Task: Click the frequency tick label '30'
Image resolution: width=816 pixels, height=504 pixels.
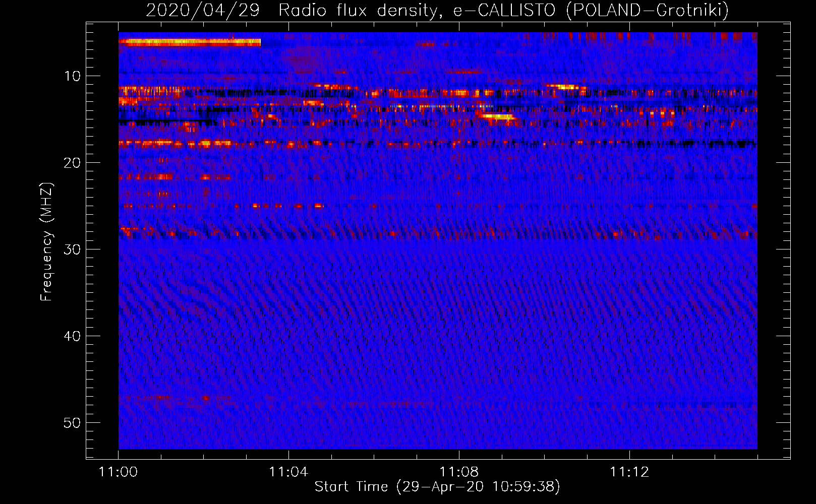Action: 73,249
